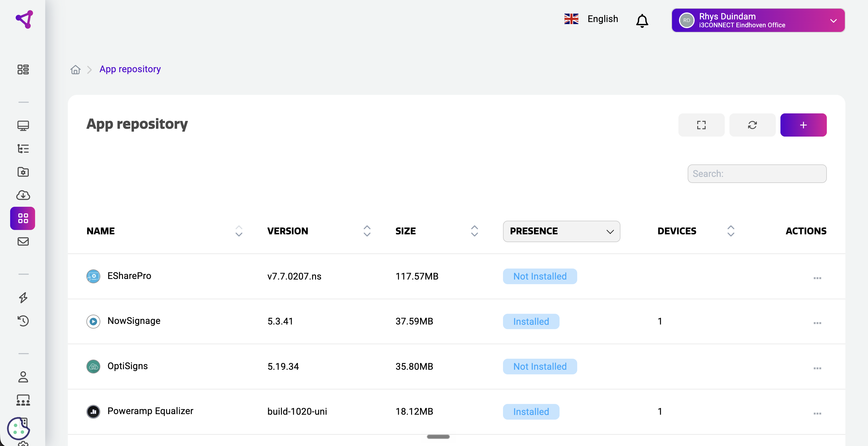Click the i3CONNECT logo in sidebar

[24, 19]
